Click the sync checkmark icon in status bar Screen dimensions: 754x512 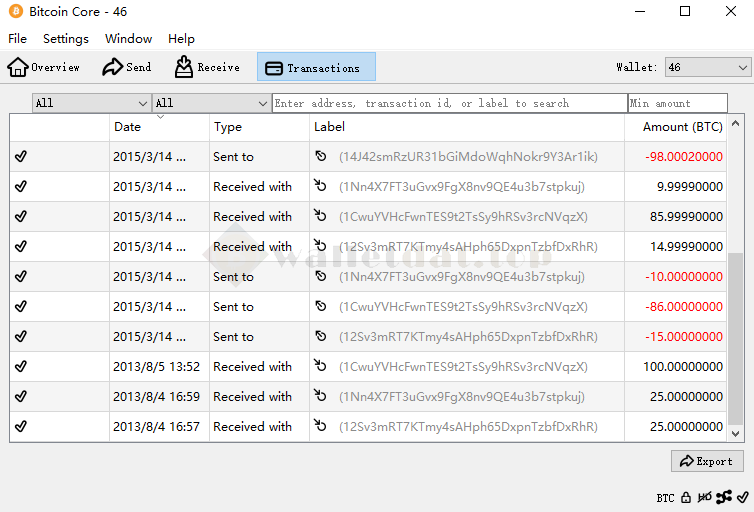742,497
